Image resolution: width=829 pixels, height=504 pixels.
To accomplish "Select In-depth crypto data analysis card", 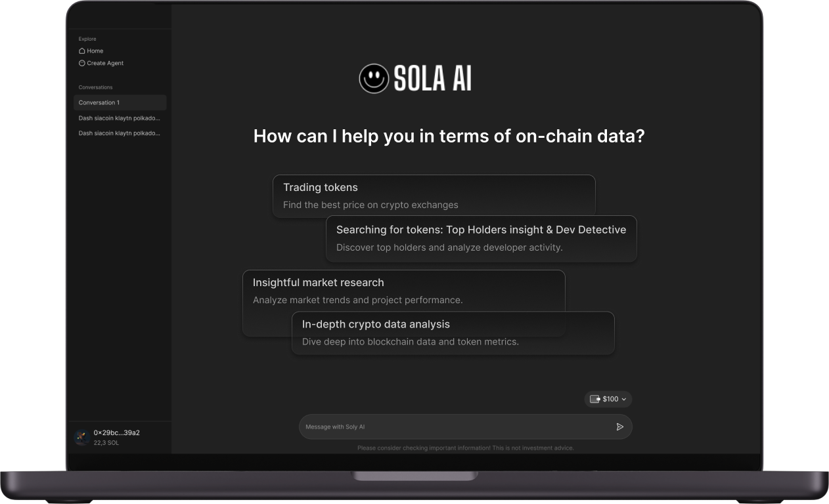I will (x=453, y=333).
